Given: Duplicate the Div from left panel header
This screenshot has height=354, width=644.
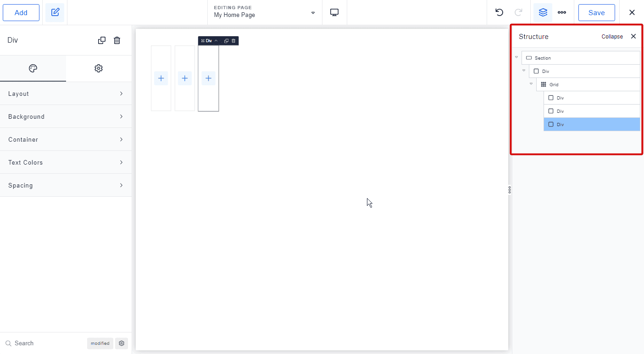Looking at the screenshot, I should 102,40.
